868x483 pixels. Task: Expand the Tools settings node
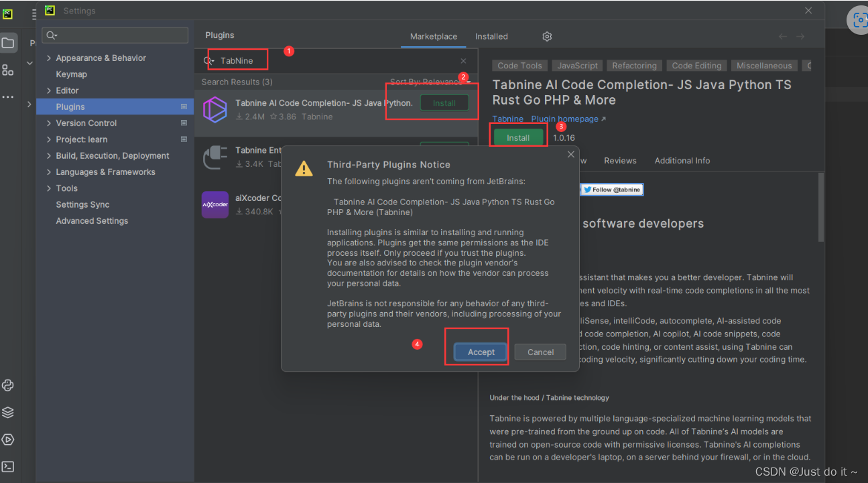pyautogui.click(x=48, y=188)
